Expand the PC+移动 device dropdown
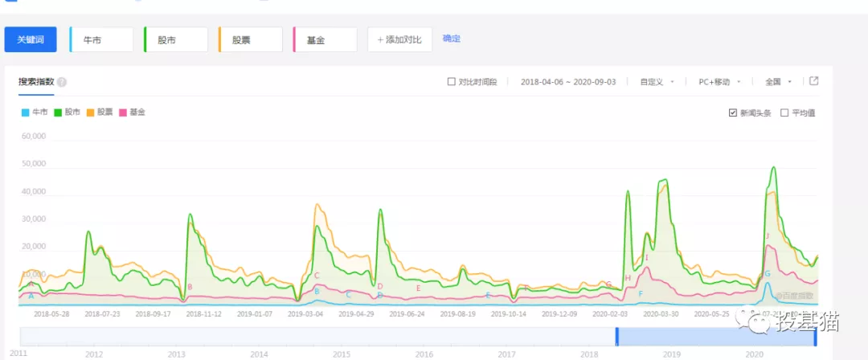 click(x=719, y=82)
